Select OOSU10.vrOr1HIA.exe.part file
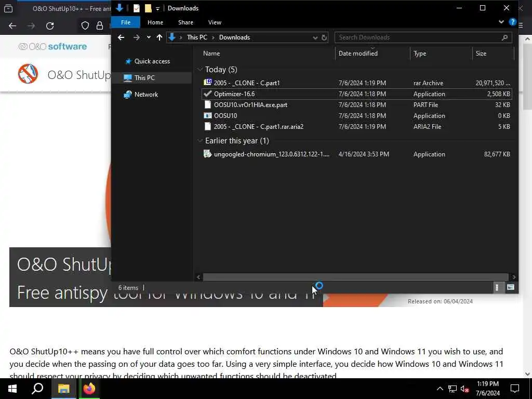This screenshot has height=399, width=532. click(356, 105)
